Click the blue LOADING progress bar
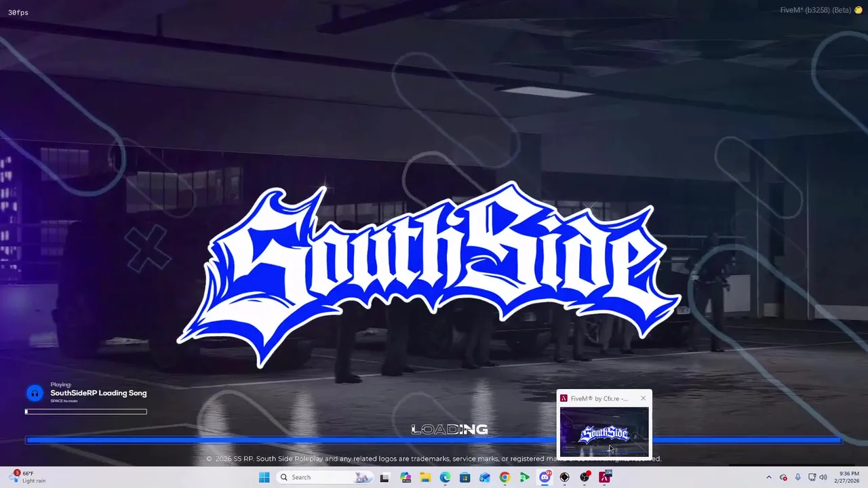This screenshot has height=488, width=868. [x=433, y=441]
